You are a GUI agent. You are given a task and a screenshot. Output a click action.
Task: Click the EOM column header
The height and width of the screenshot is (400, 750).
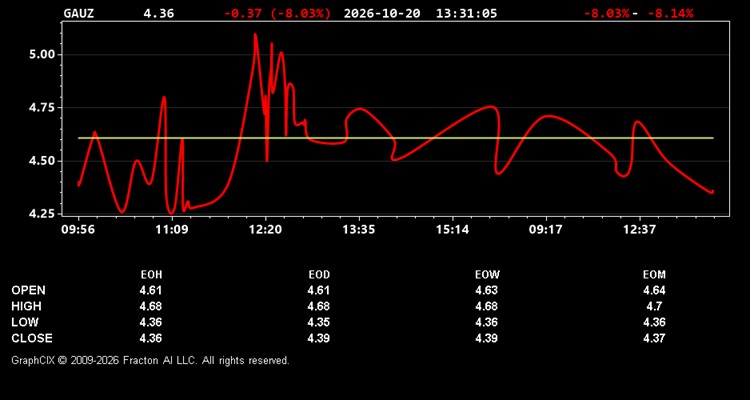point(654,275)
